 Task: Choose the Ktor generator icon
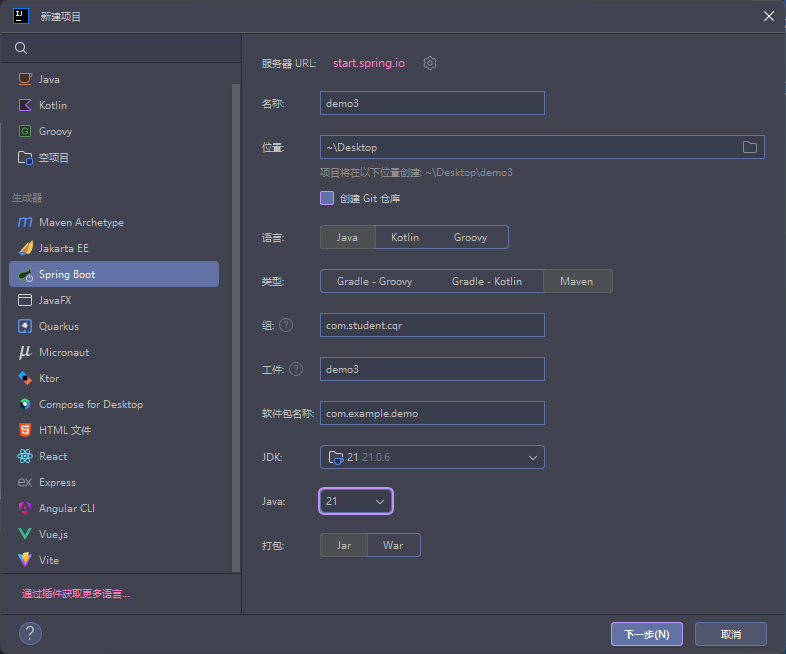[x=25, y=378]
